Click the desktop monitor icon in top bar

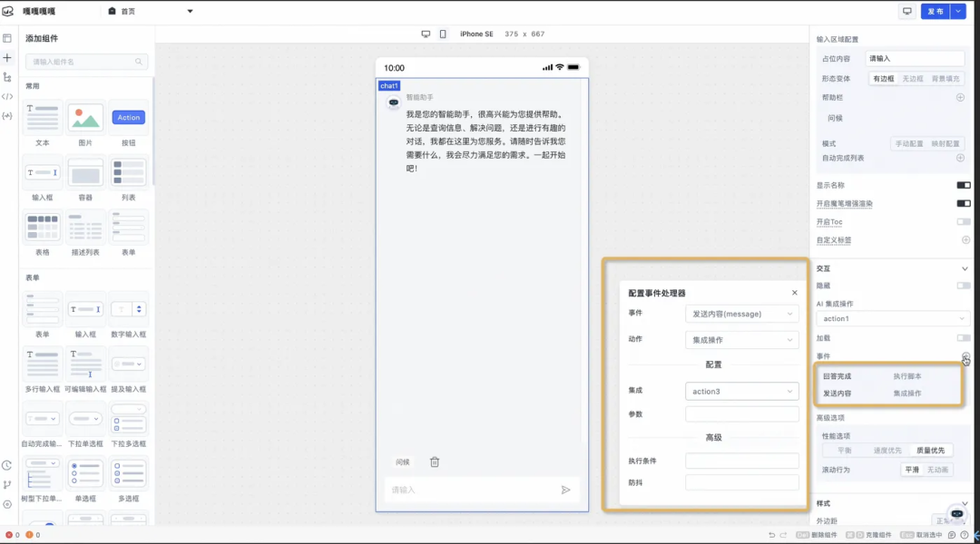(907, 10)
